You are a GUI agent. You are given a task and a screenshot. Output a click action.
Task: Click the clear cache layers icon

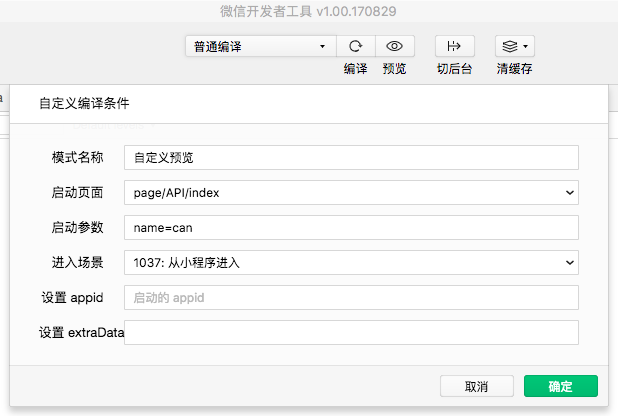[x=514, y=46]
